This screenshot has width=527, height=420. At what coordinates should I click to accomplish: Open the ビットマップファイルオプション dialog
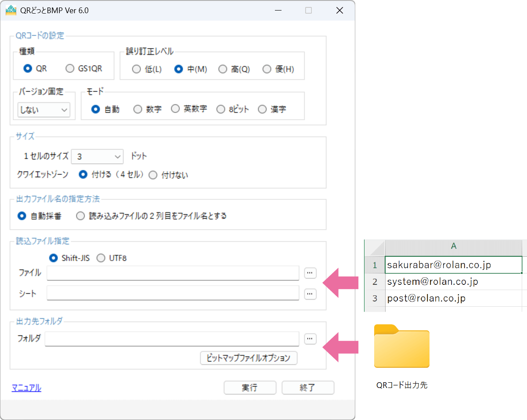(248, 358)
